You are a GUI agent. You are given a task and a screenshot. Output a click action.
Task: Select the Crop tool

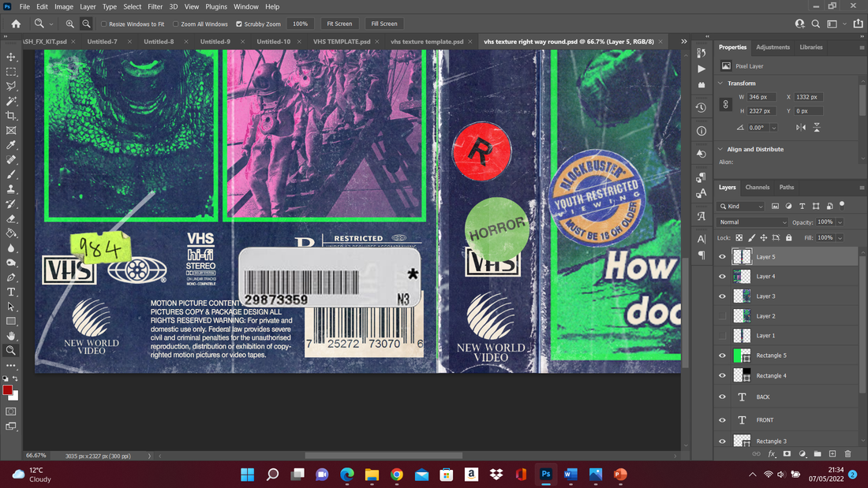pos(11,116)
